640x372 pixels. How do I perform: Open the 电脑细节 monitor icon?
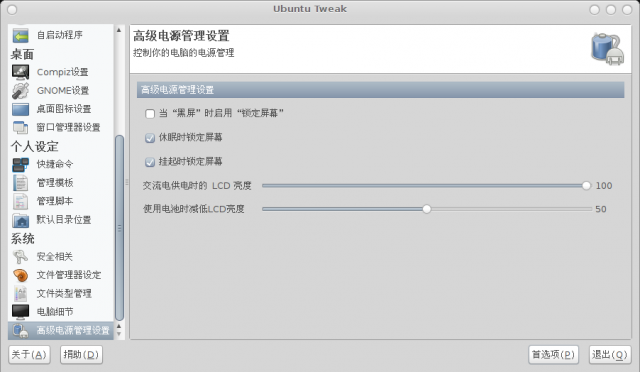tap(20, 312)
